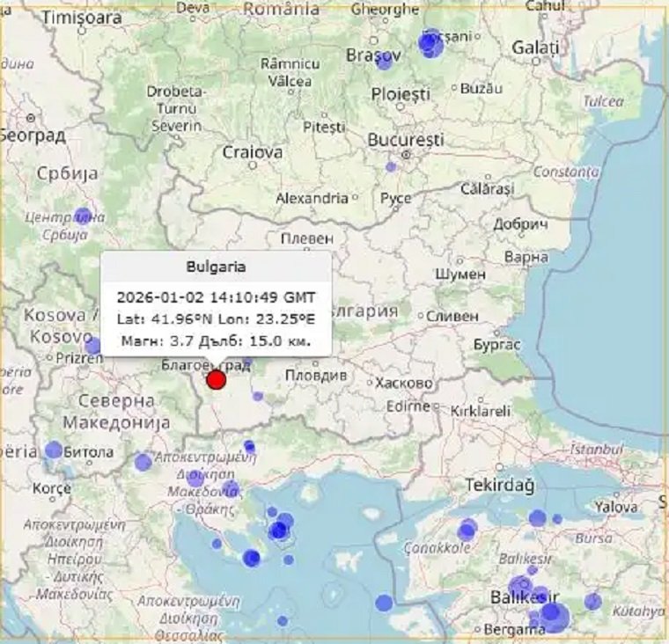This screenshot has width=669, height=644.
Task: Select small blue marker southwest of București
Action: [x=390, y=167]
